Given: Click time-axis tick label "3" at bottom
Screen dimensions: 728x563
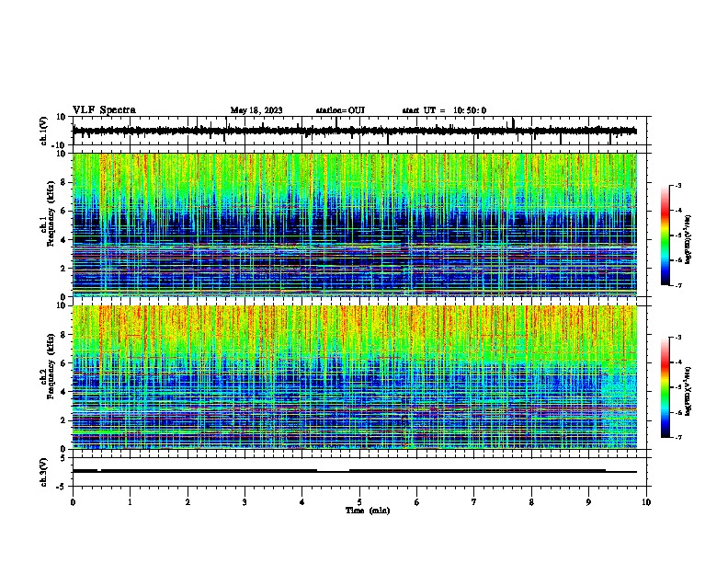Looking at the screenshot, I should click(245, 502).
